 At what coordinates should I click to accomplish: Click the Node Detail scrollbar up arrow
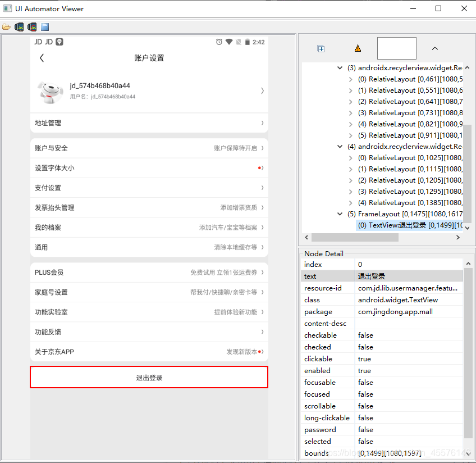click(x=468, y=264)
